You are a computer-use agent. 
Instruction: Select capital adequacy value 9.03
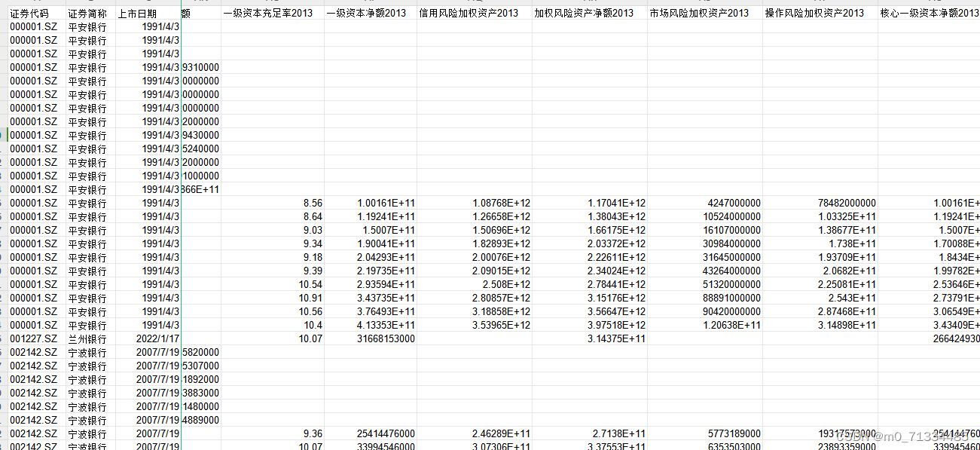[x=273, y=230]
